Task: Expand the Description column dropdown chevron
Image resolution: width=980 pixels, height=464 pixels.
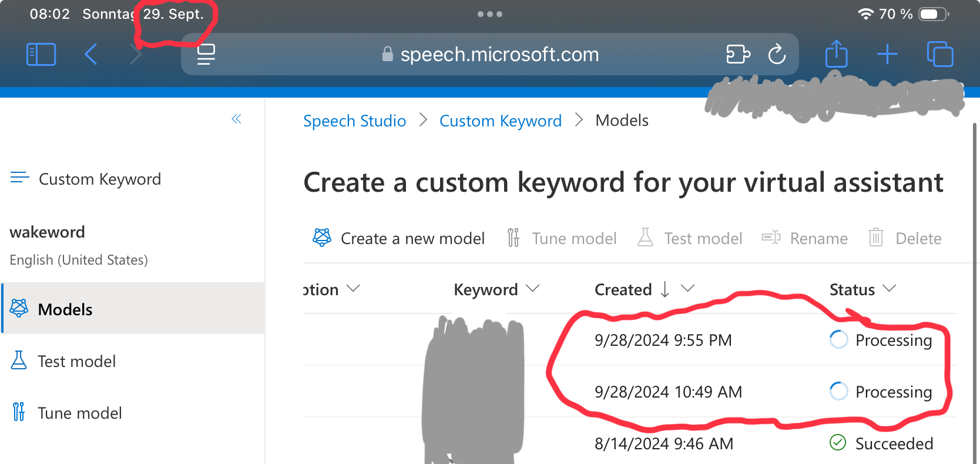Action: click(353, 289)
